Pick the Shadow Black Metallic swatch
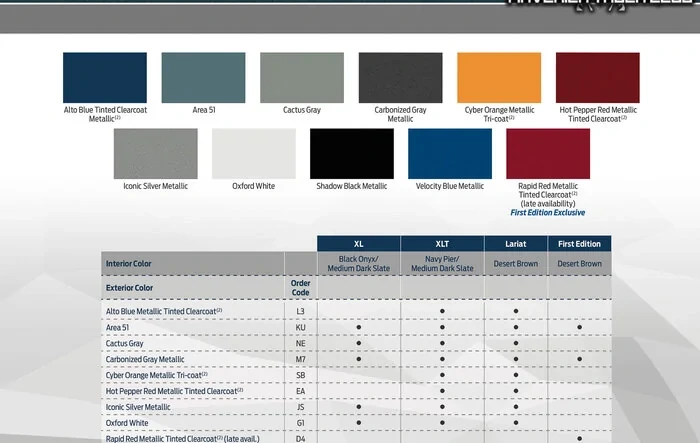This screenshot has height=443, width=700. [x=352, y=154]
